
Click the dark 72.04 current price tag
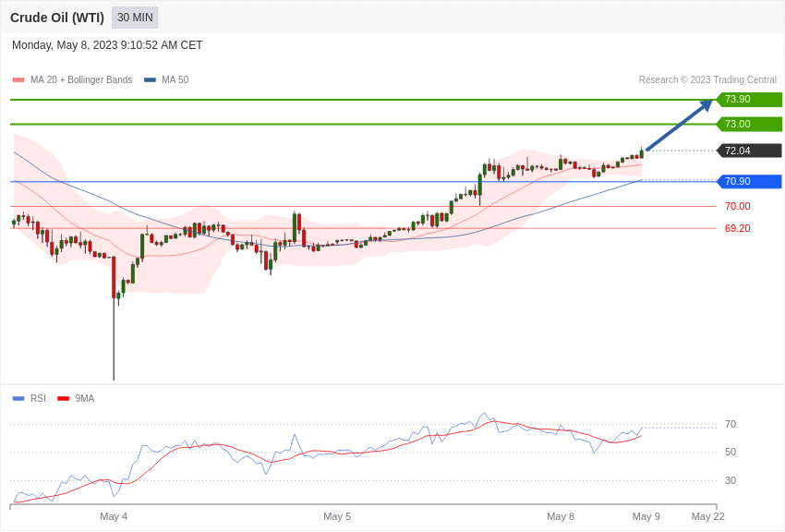(749, 151)
